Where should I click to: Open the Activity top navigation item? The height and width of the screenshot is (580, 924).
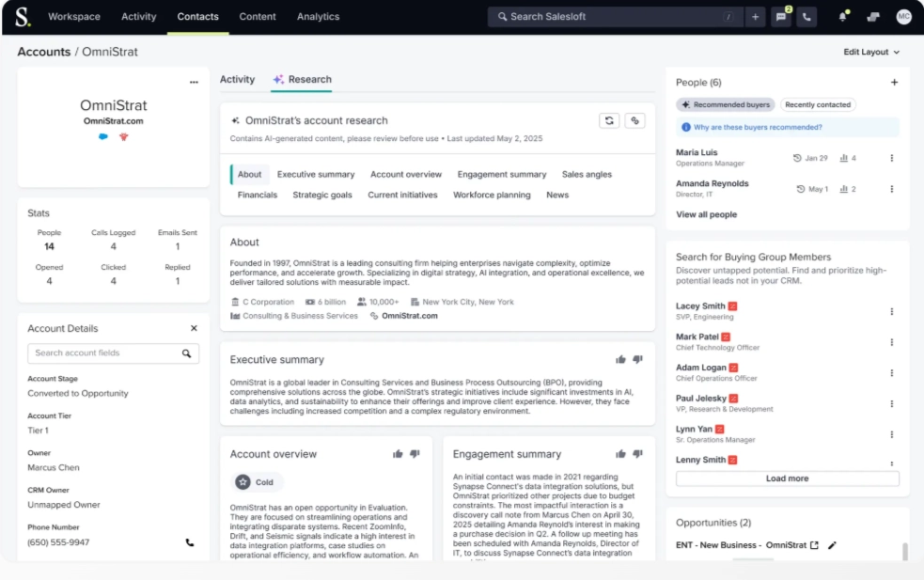pyautogui.click(x=139, y=17)
